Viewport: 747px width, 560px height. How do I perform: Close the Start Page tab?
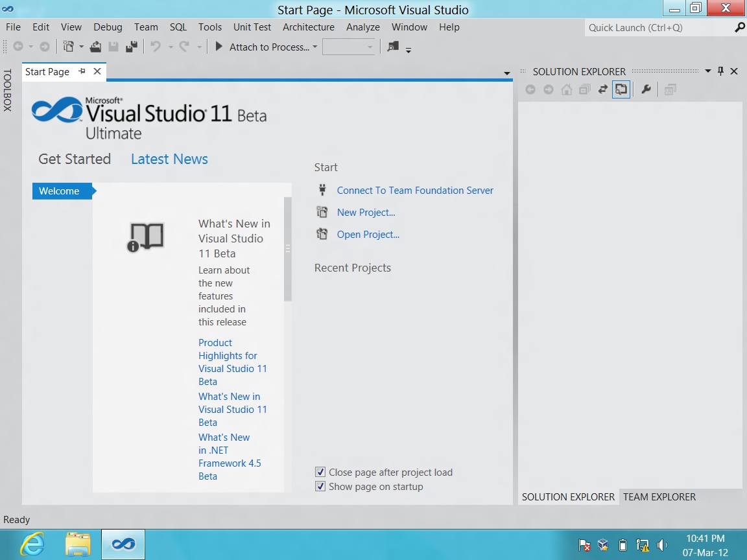coord(97,71)
